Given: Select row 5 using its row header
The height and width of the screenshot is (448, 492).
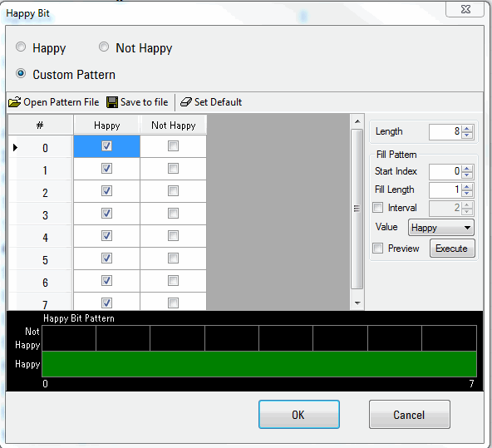Looking at the screenshot, I should [x=40, y=259].
